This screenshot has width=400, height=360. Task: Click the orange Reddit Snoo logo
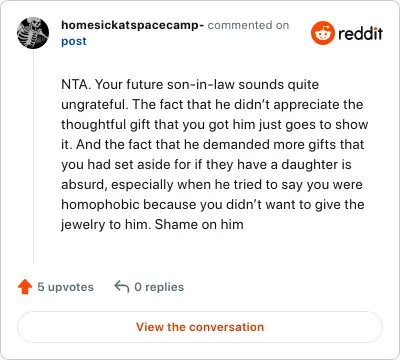pos(322,33)
